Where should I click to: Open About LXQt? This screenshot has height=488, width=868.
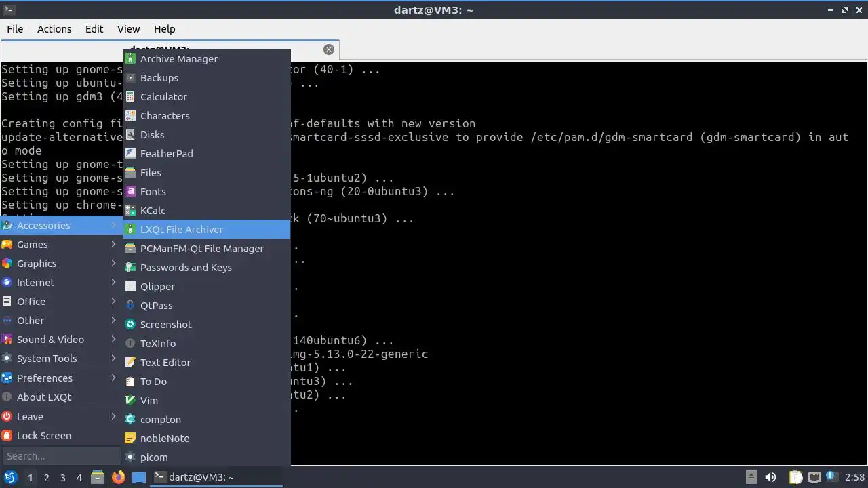[61, 397]
